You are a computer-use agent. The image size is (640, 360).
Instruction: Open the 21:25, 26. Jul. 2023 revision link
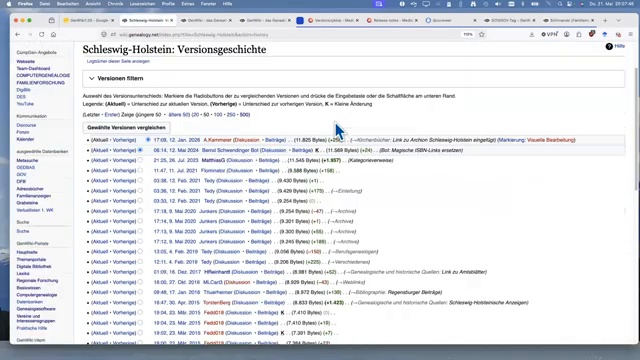tap(176, 160)
